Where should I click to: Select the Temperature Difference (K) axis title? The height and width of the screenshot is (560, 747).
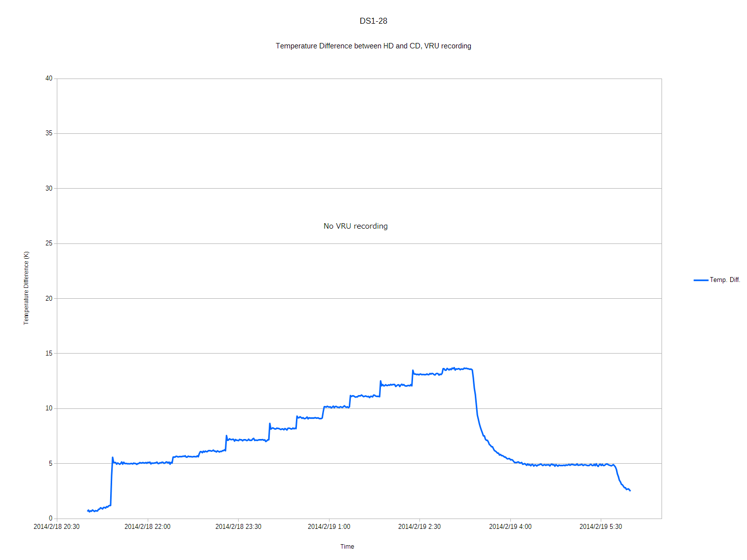tap(27, 288)
